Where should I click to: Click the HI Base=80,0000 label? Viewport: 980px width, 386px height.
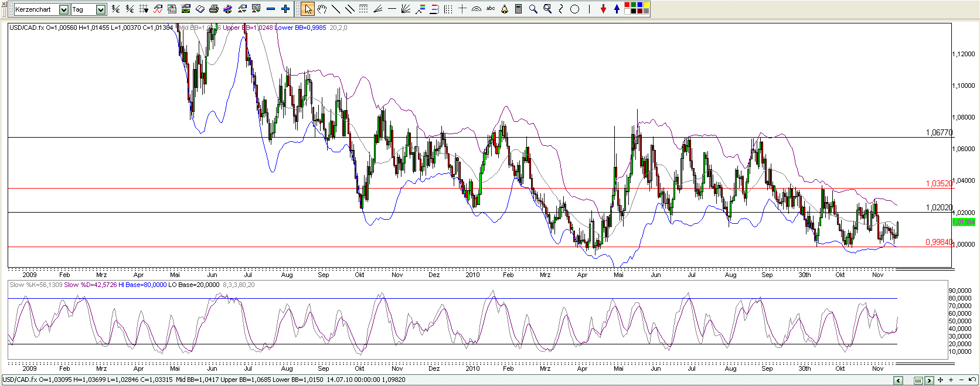point(142,285)
